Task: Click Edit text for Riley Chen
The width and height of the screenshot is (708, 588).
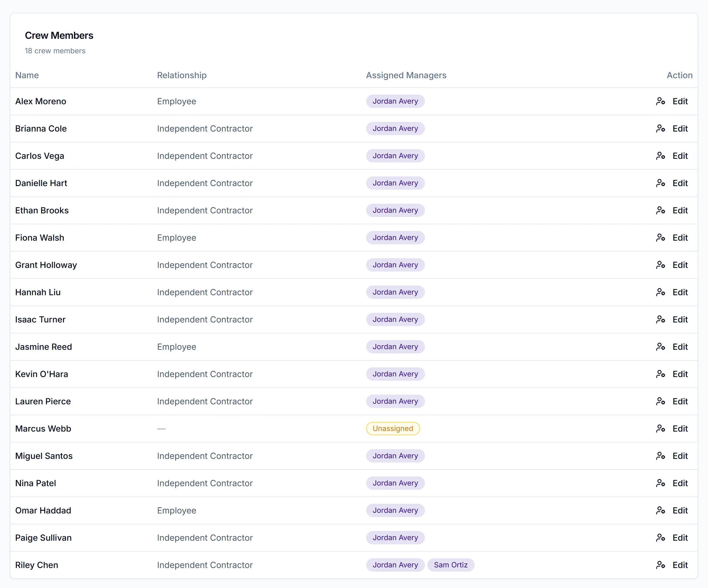Action: pos(680,565)
